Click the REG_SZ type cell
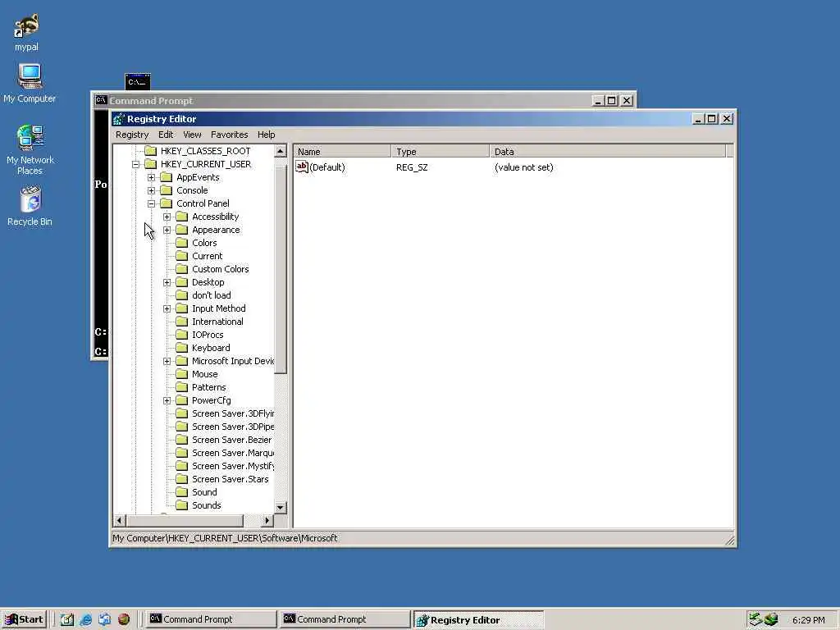The height and width of the screenshot is (630, 840). click(x=412, y=167)
